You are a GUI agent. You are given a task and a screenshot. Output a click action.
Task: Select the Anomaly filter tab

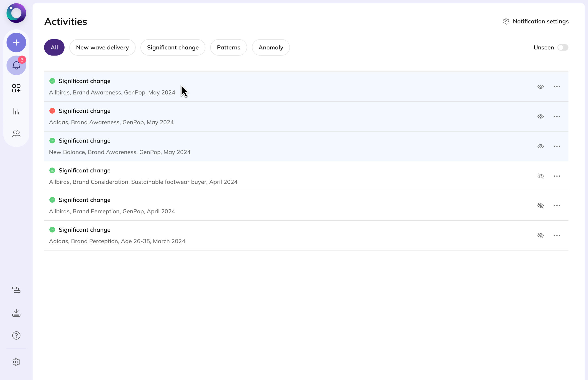(271, 47)
